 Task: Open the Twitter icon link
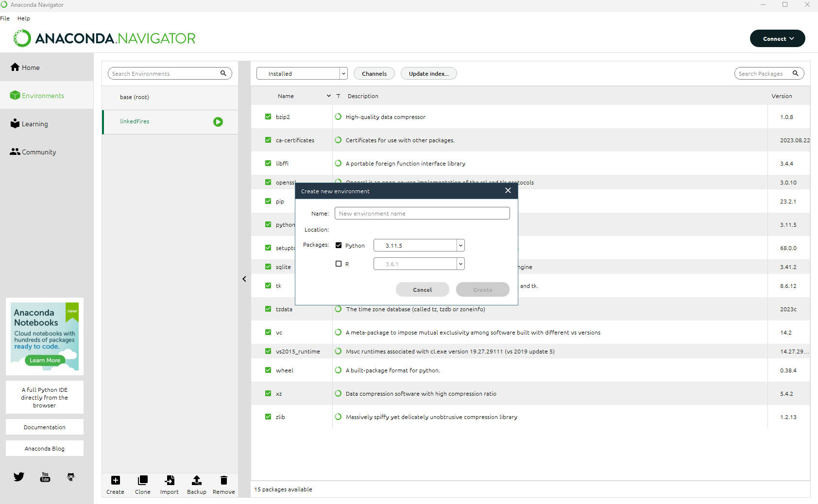(19, 477)
